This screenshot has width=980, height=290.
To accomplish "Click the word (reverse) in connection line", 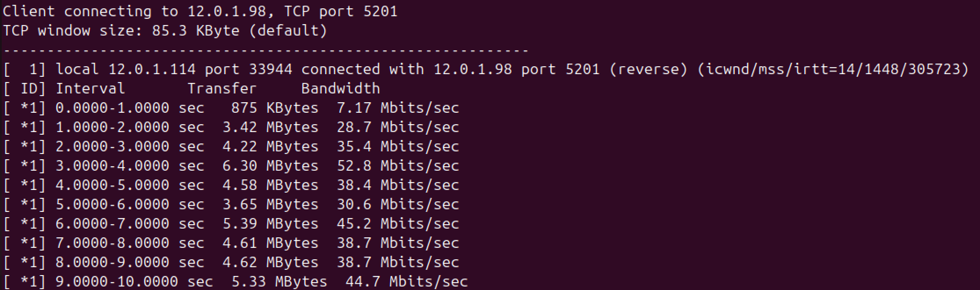I will point(648,69).
